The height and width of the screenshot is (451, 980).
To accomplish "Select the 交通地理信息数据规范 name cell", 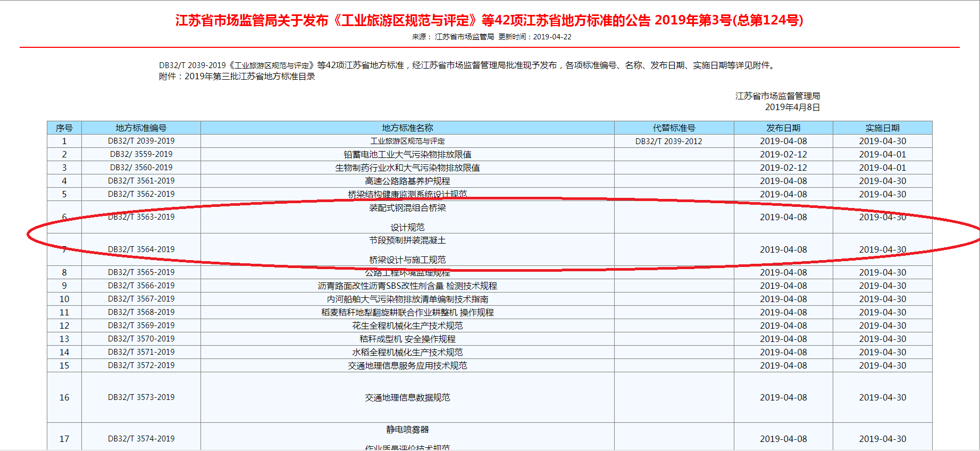I will click(x=407, y=397).
